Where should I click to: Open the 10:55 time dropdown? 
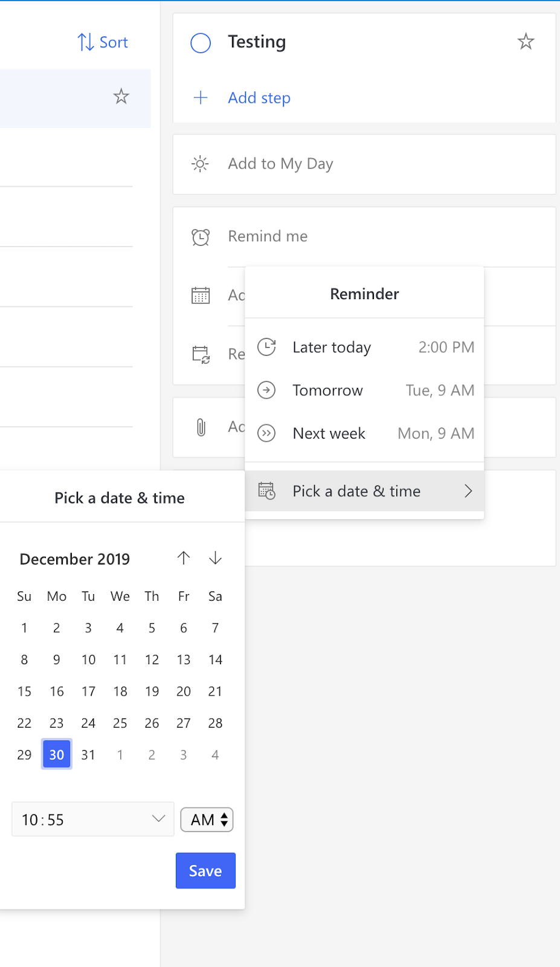pos(93,820)
